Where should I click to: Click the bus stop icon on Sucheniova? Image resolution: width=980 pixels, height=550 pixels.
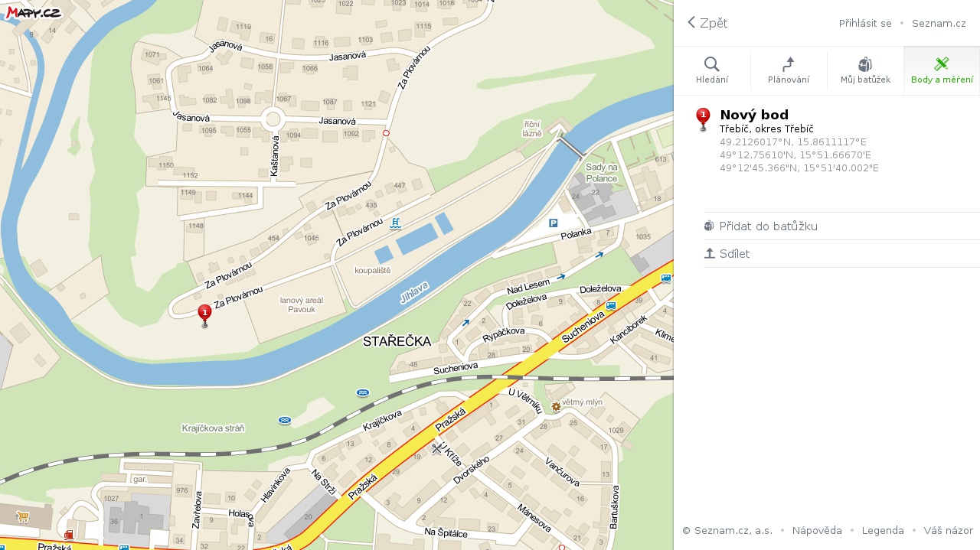[610, 306]
